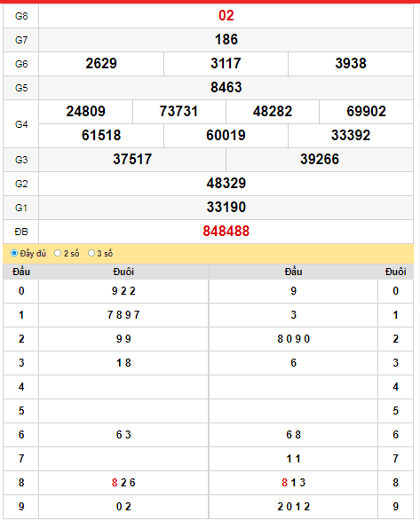Image resolution: width=420 pixels, height=521 pixels.
Task: Click G6 result 3938
Action: click(351, 64)
